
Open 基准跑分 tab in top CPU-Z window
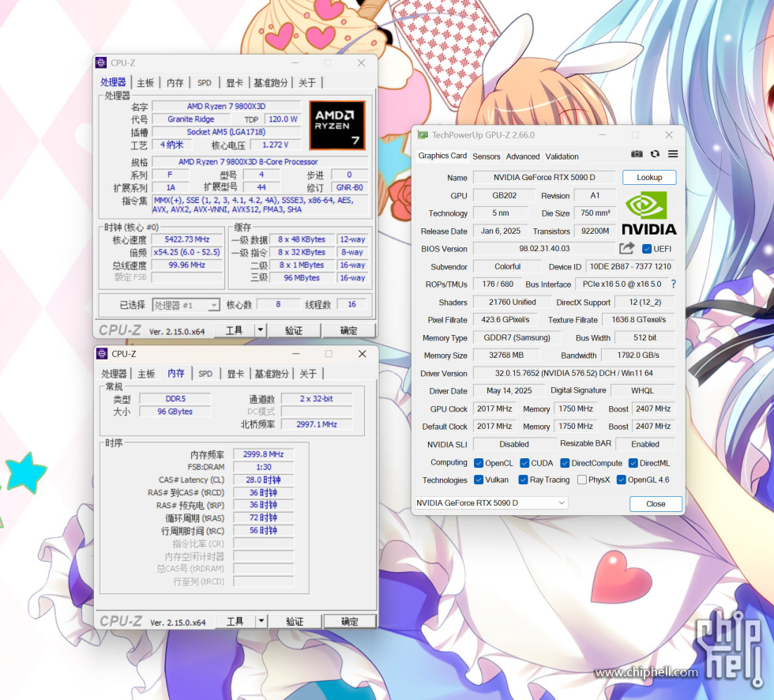[270, 82]
